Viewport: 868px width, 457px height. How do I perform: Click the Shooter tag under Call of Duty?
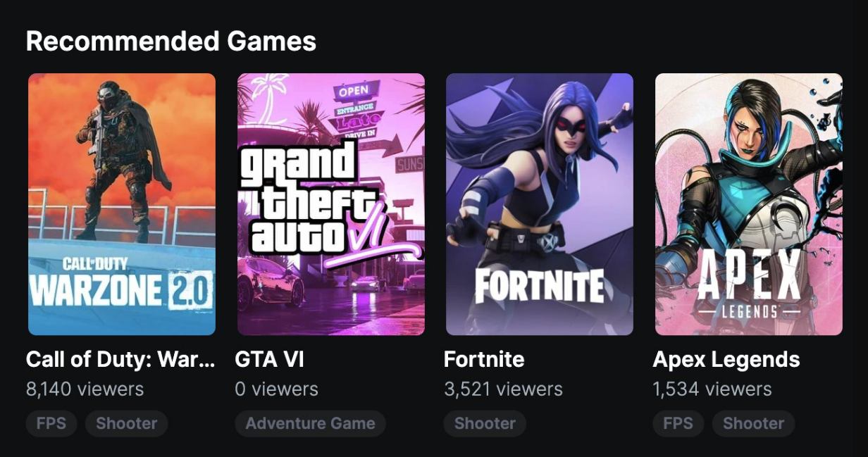pos(126,423)
